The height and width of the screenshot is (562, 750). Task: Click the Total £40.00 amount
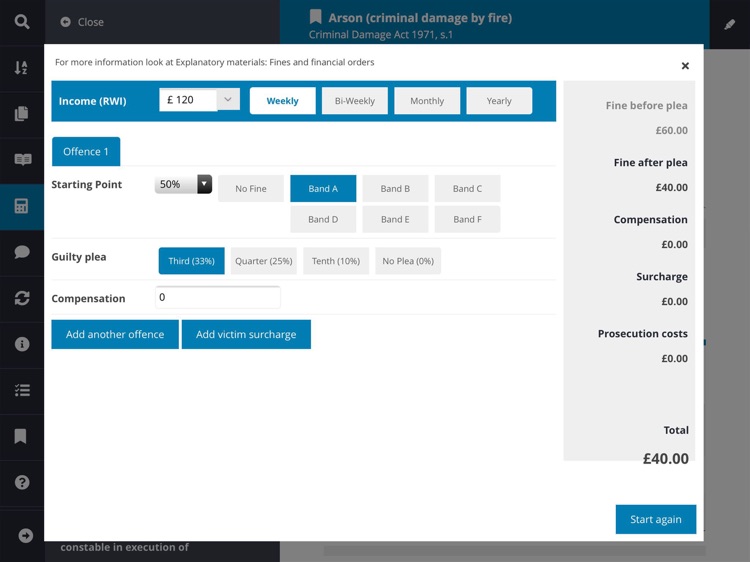pos(666,459)
